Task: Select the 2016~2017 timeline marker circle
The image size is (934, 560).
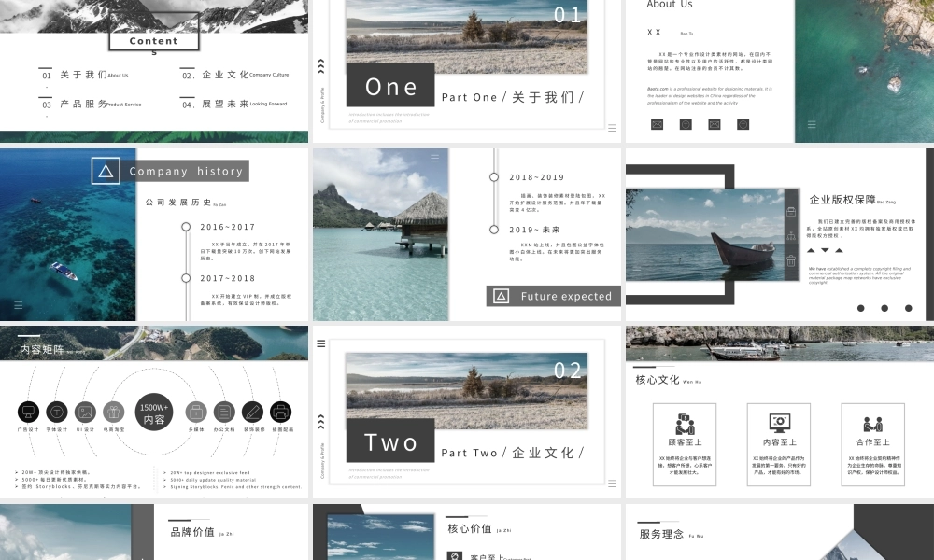Action: 186,227
